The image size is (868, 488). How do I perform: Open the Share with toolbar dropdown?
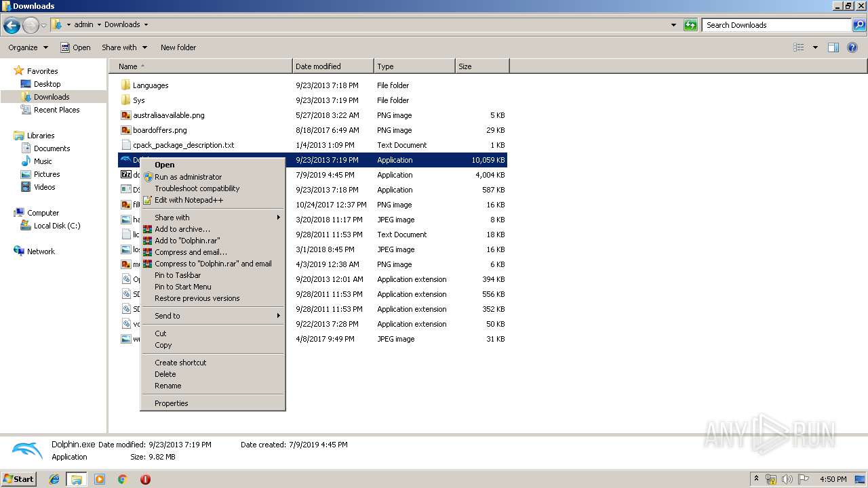124,47
